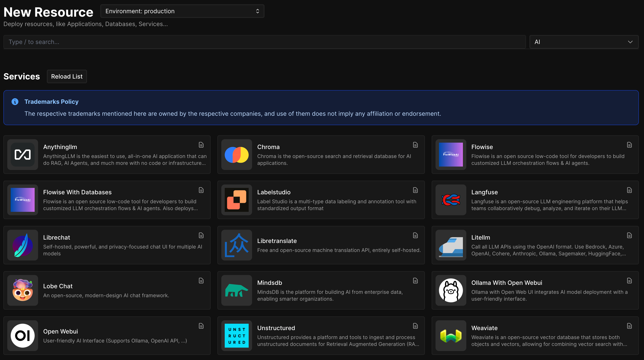Click the Chroma colored circles logo
This screenshot has height=360, width=644.
(236, 155)
